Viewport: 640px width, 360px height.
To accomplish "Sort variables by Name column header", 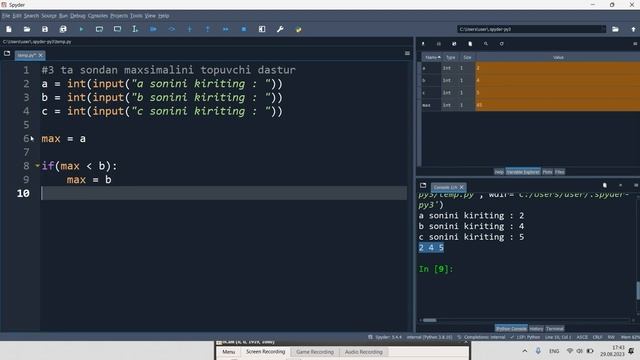I will [432, 58].
